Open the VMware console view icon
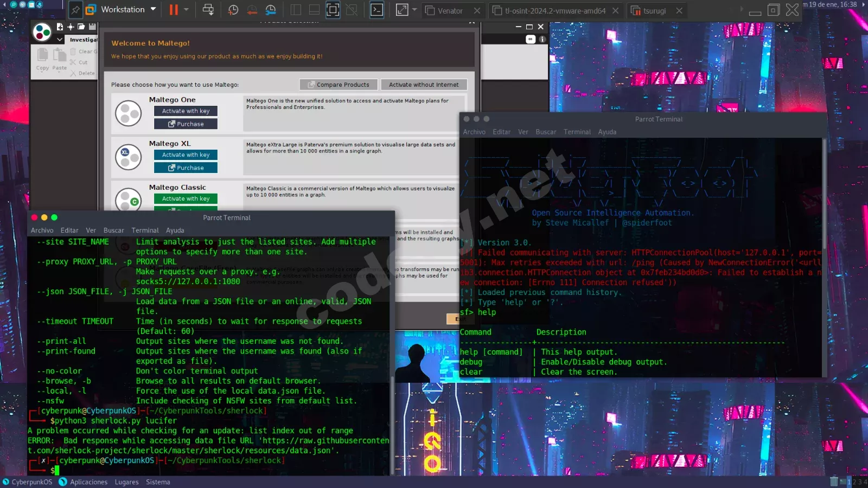 376,10
